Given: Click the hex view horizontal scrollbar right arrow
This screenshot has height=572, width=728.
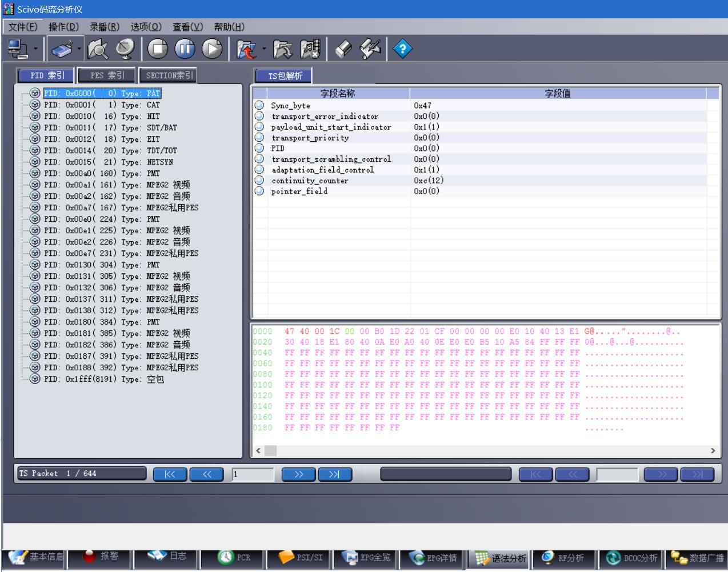Looking at the screenshot, I should (x=713, y=450).
